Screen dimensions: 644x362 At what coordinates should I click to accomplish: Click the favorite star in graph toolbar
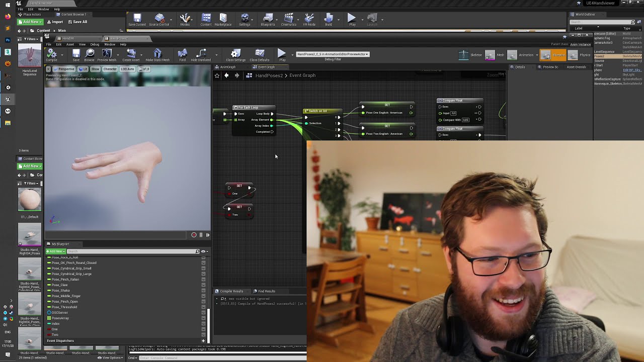[x=217, y=75]
